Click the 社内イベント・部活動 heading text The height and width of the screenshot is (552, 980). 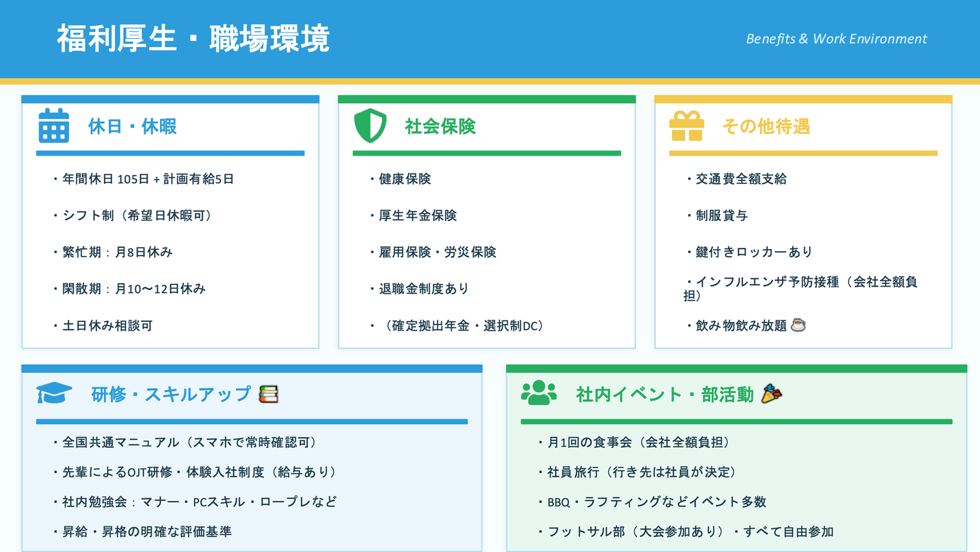coord(665,394)
